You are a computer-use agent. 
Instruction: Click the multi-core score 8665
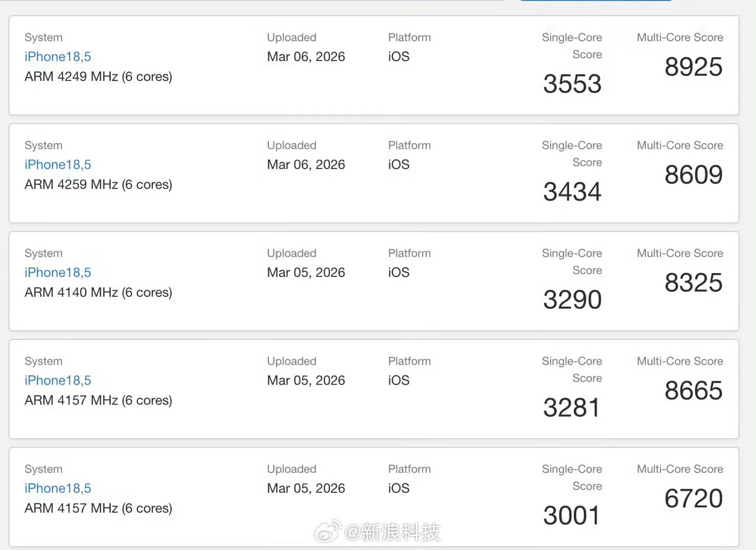click(694, 391)
